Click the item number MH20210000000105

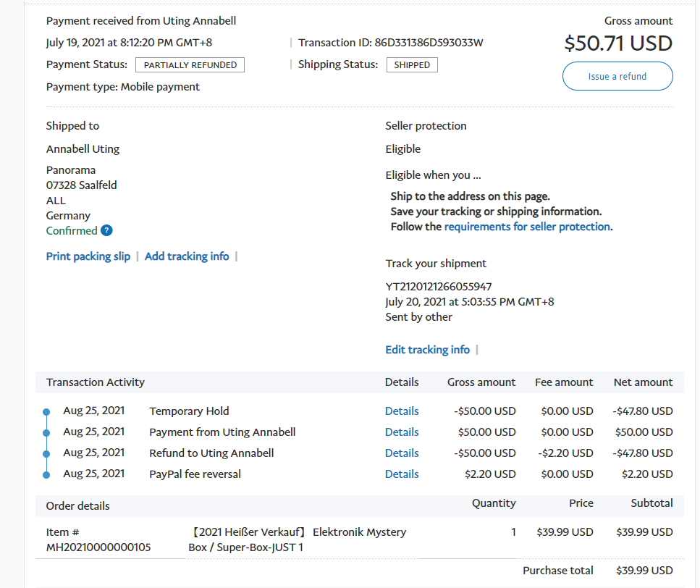[x=98, y=547]
